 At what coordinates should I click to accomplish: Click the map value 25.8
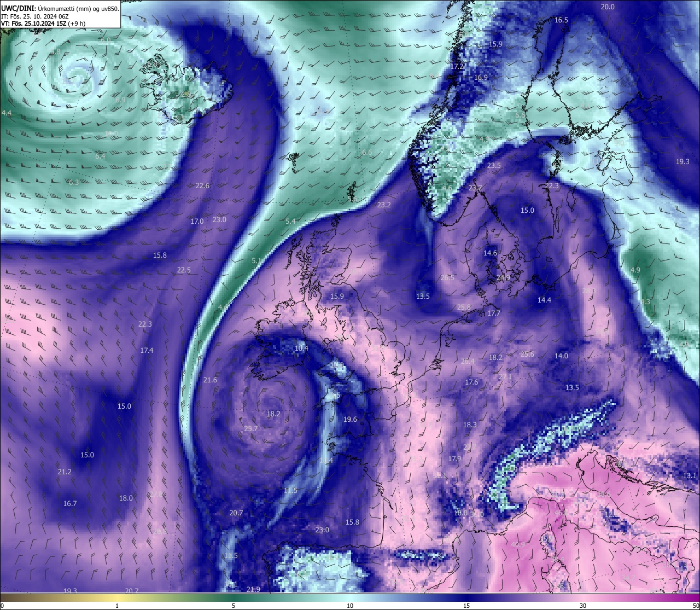click(x=464, y=307)
